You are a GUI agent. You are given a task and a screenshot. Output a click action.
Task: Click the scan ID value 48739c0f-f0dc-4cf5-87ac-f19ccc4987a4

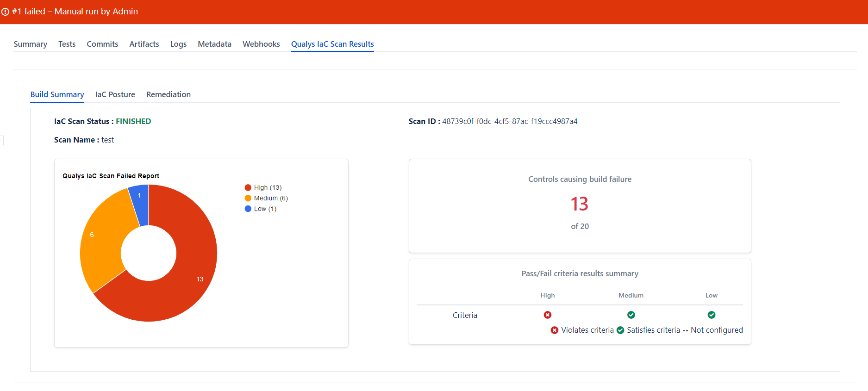point(510,121)
